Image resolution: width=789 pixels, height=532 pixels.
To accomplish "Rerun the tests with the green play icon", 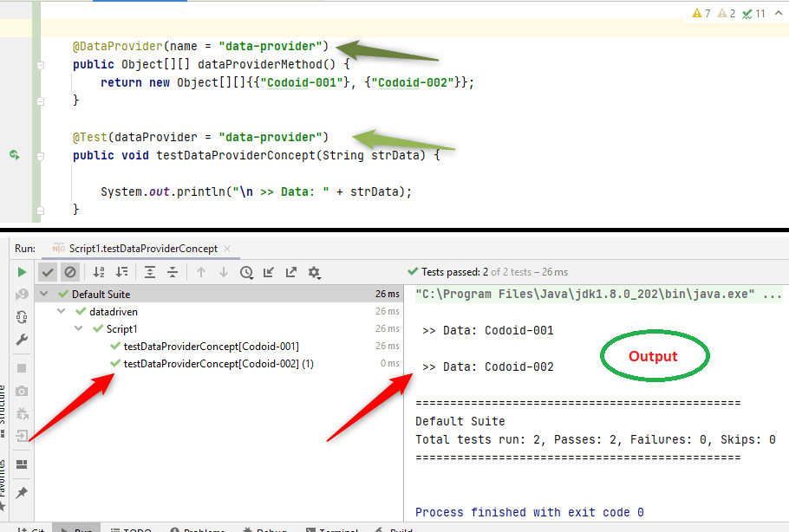I will 22,271.
